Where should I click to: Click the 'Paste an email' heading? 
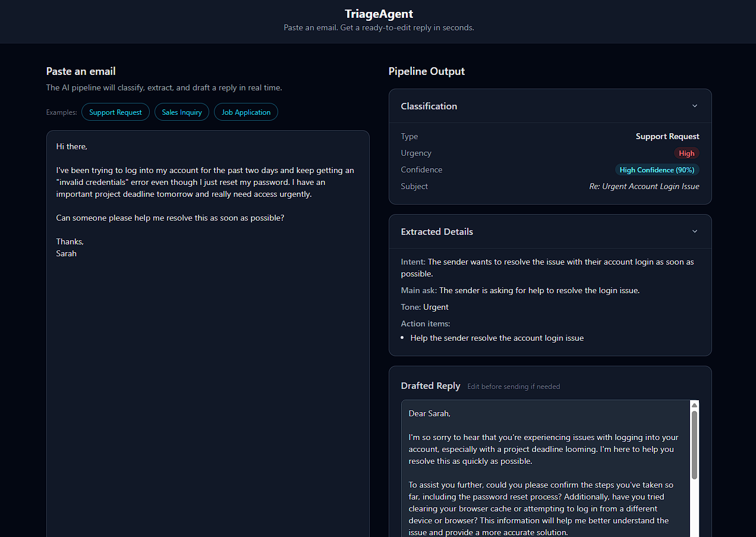pos(81,71)
